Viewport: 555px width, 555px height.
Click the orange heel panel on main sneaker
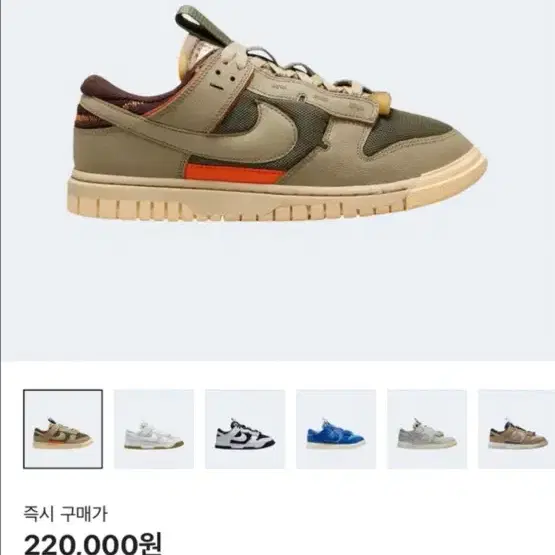click(234, 173)
